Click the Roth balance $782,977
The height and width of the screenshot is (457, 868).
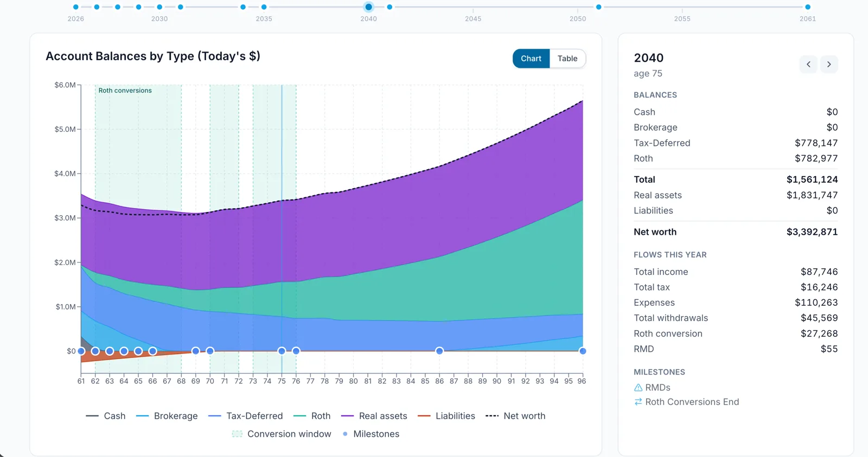click(816, 158)
